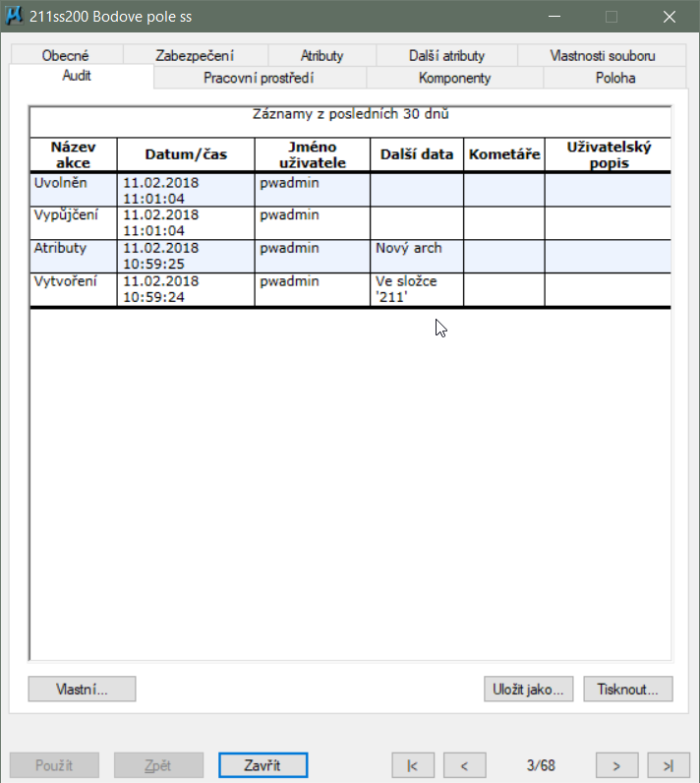Show the Komponenty tab
This screenshot has height=783, width=700.
point(454,78)
